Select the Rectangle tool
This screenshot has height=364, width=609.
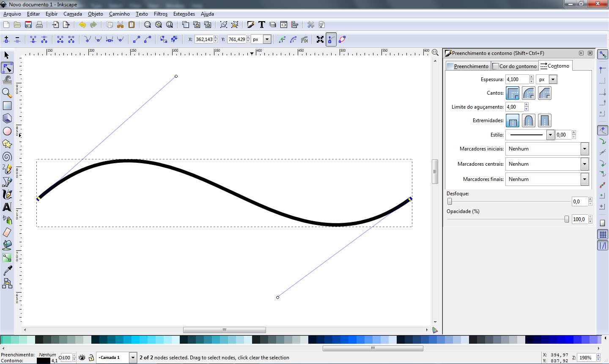(7, 106)
